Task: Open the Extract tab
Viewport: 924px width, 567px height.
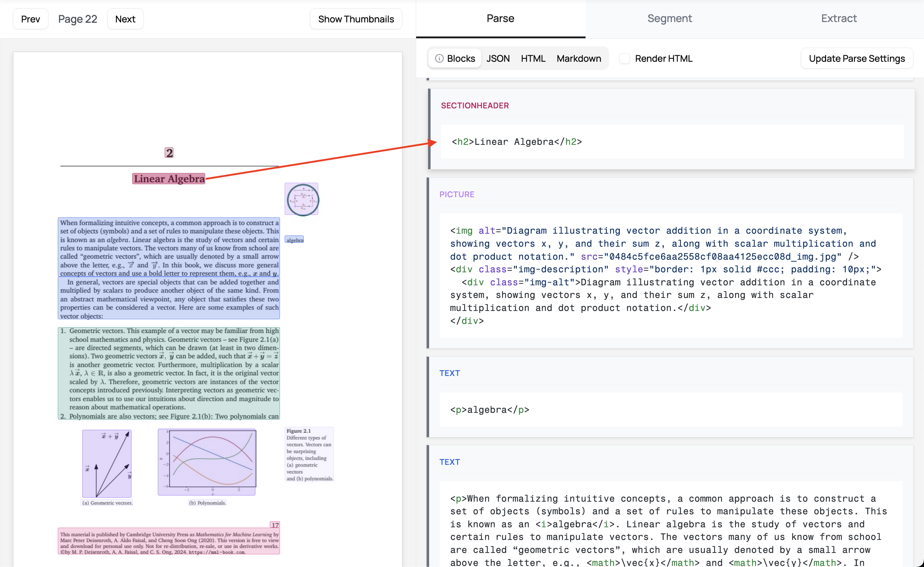Action: pyautogui.click(x=838, y=18)
